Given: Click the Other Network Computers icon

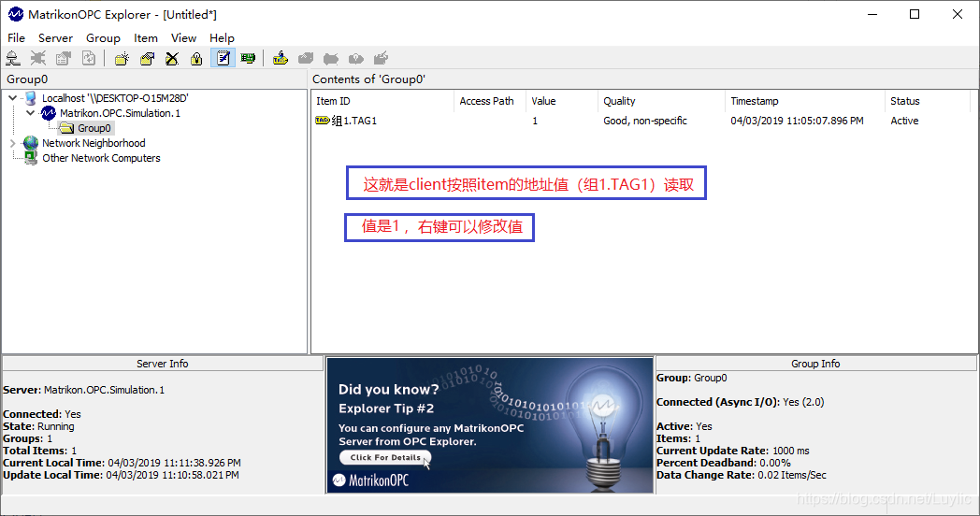Looking at the screenshot, I should [x=31, y=158].
